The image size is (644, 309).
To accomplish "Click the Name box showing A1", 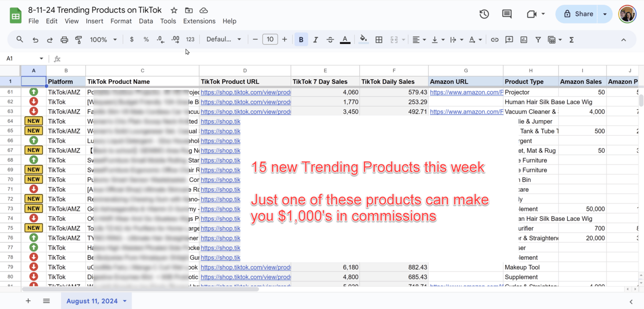I will (x=24, y=58).
